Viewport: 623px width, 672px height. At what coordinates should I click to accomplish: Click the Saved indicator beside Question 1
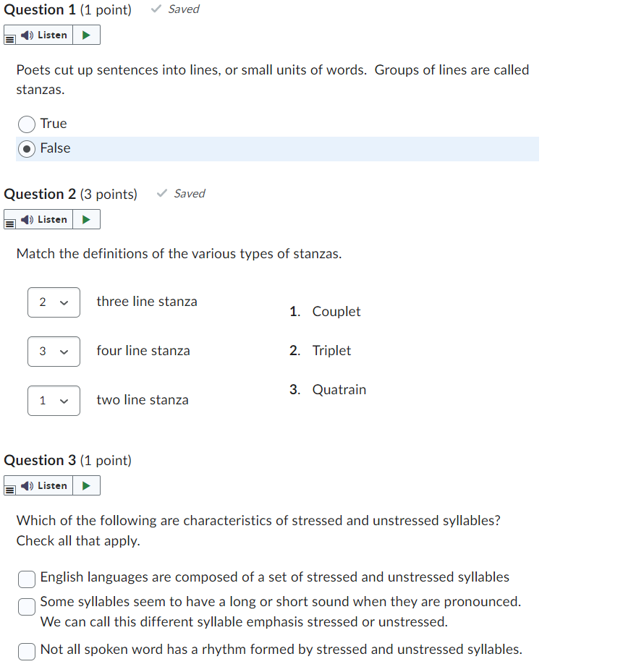coord(174,9)
